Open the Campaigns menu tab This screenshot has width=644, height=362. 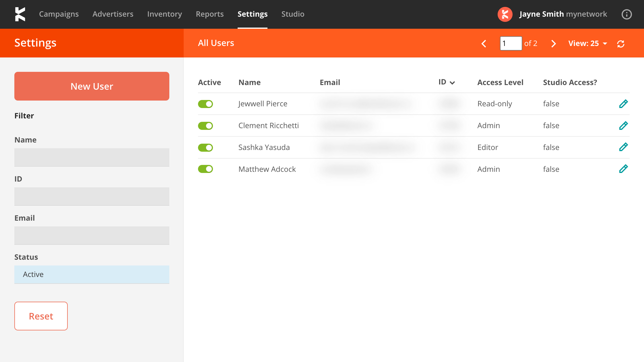[59, 14]
